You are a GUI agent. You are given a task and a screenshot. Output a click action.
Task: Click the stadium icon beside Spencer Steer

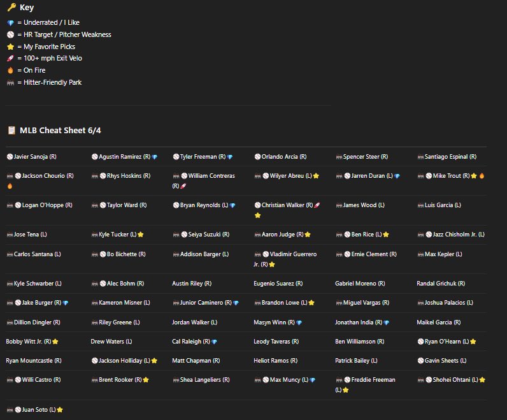click(x=339, y=157)
